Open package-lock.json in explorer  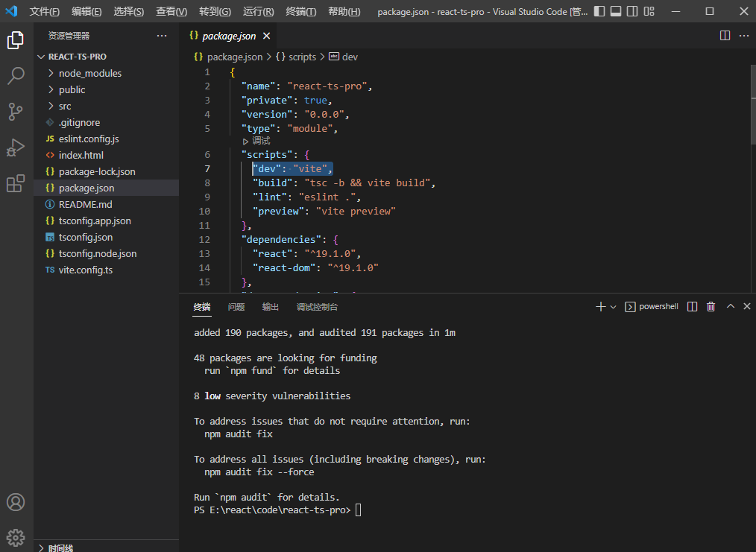pos(106,171)
